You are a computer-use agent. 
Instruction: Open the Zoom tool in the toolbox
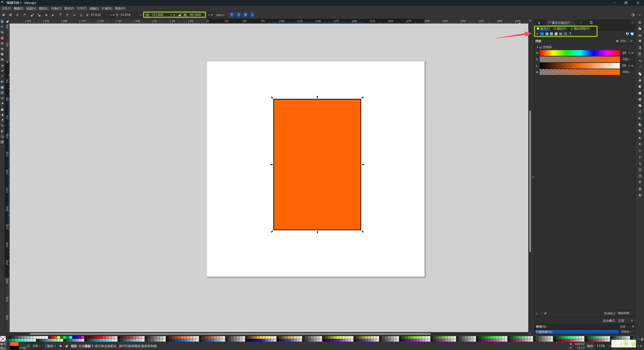2,137
